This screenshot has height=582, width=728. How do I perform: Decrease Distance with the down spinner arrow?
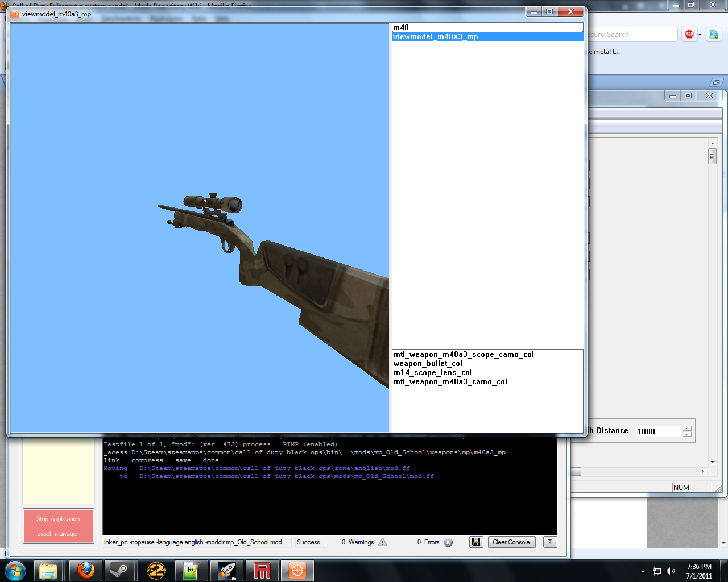point(687,434)
